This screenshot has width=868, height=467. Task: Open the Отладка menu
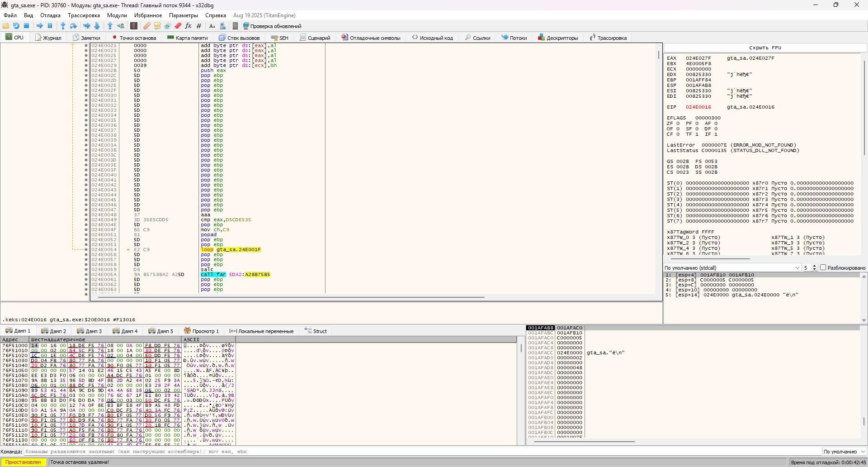(50, 15)
